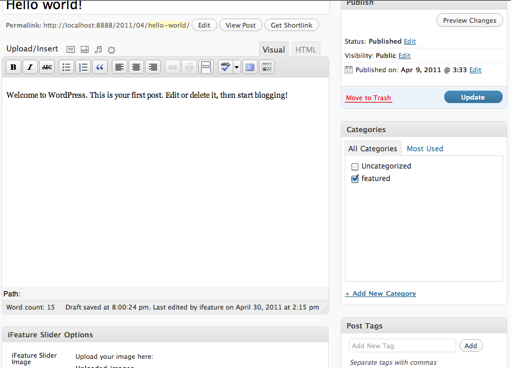Align text center
Viewport: 511px width, 370px height.
click(136, 67)
